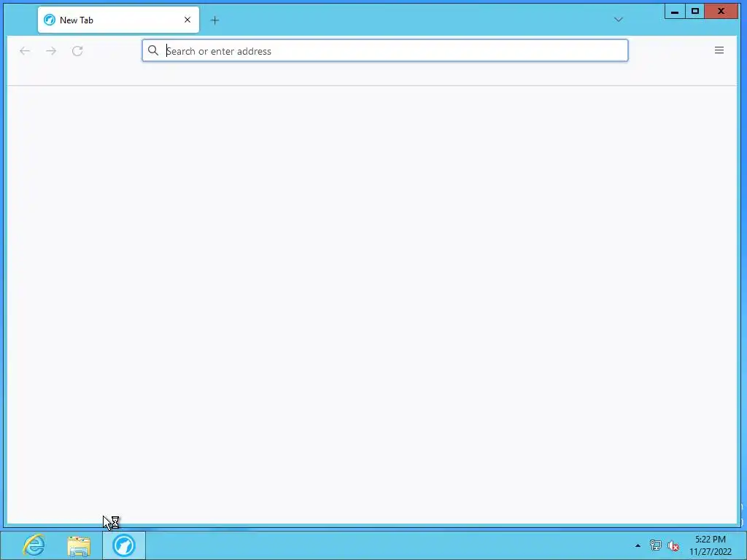The height and width of the screenshot is (560, 747).
Task: Go back with the back arrow
Action: [25, 51]
